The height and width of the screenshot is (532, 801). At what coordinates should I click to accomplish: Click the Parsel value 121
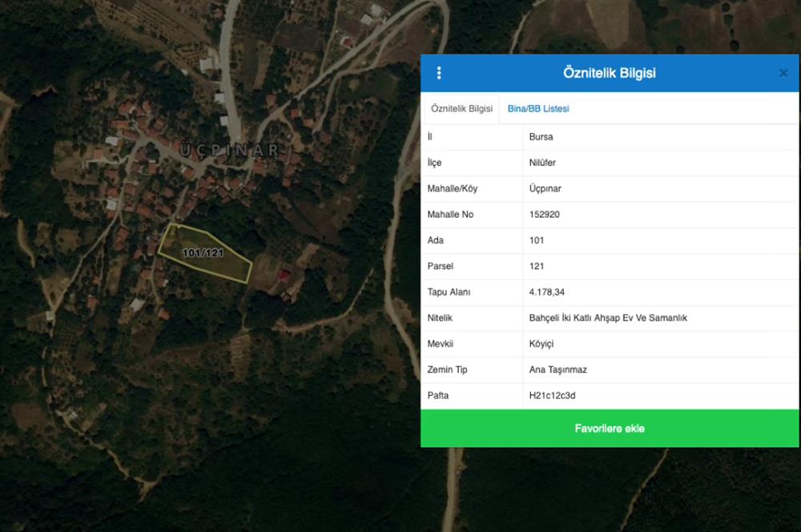[537, 266]
